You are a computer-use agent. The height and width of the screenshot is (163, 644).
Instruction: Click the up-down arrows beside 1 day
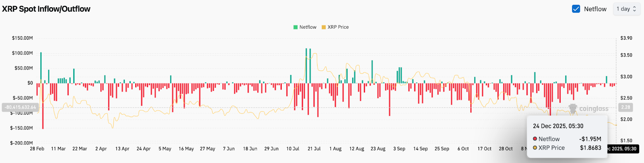(x=635, y=9)
